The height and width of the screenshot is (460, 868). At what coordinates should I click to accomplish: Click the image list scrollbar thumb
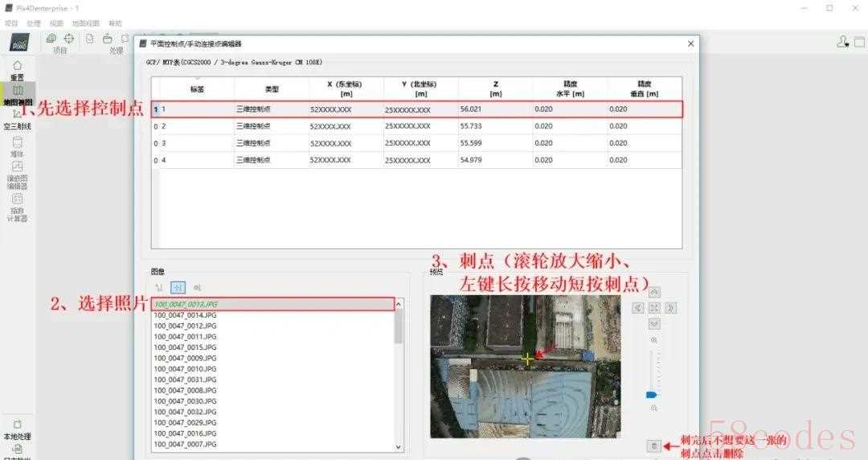pyautogui.click(x=398, y=327)
